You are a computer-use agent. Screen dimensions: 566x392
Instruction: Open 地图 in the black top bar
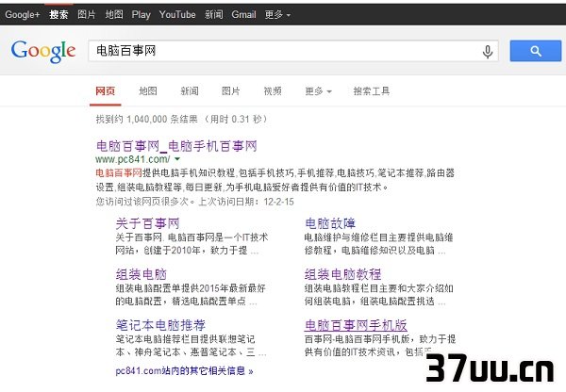(114, 15)
